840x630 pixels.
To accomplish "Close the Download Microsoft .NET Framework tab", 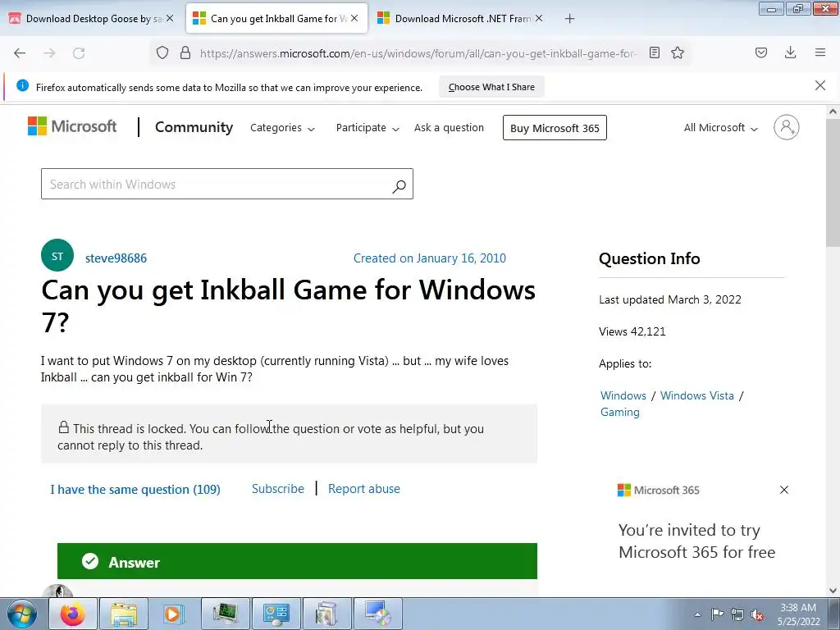I will pos(539,18).
